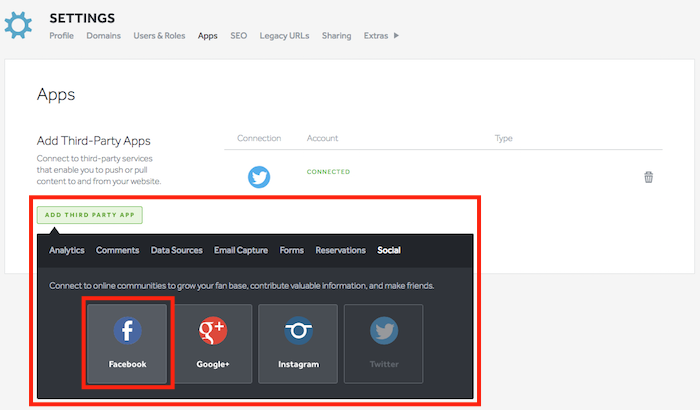The width and height of the screenshot is (700, 410).
Task: Select the Social app category
Action: pyautogui.click(x=389, y=250)
